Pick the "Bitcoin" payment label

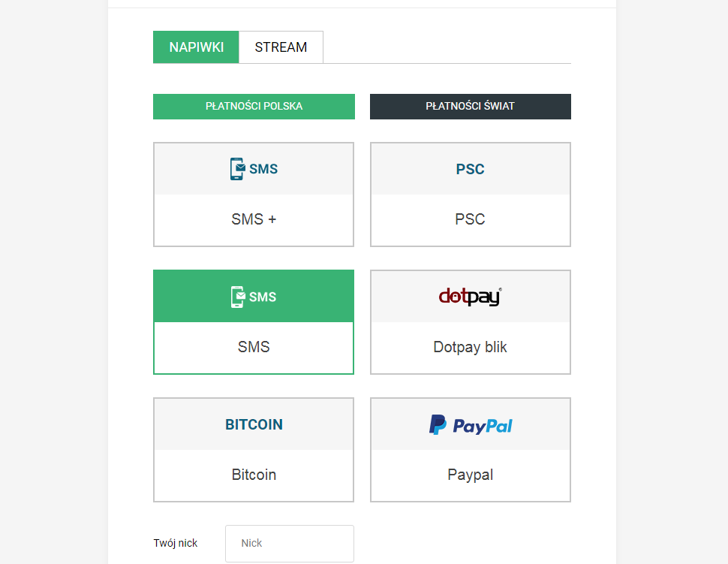254,475
